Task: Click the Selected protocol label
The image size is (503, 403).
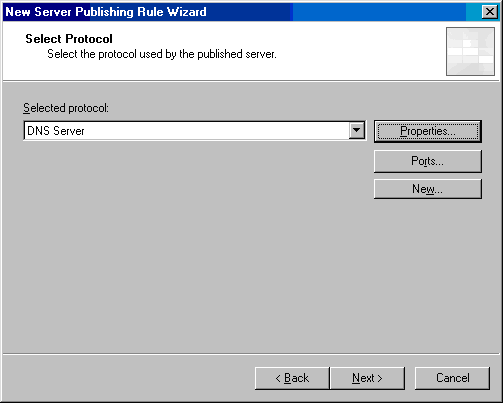Action: point(66,108)
